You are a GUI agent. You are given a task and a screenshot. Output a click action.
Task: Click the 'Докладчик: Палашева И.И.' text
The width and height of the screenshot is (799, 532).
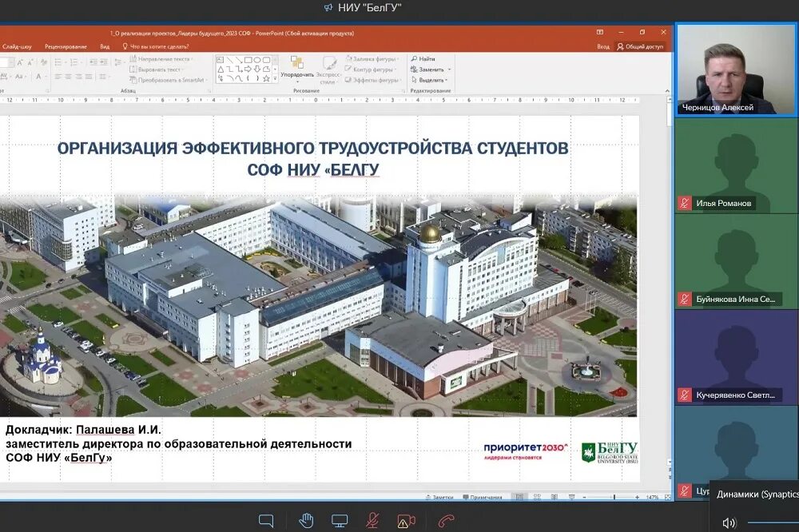click(x=82, y=430)
